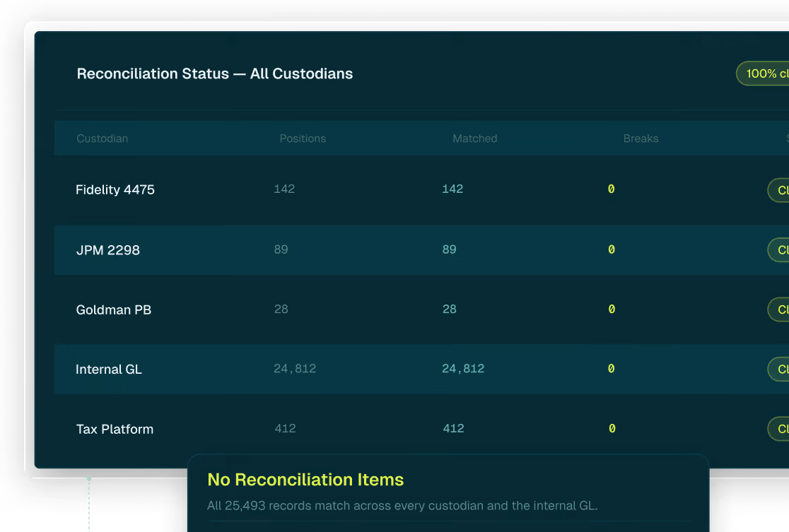Click Fidelity 4475 positions value 142
Screen dimensions: 789x532
pos(284,189)
